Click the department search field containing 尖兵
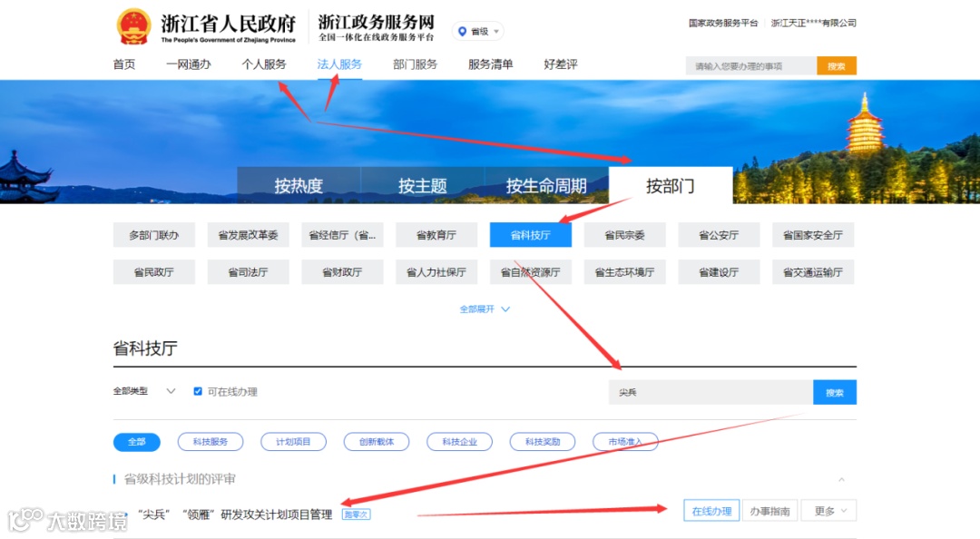The height and width of the screenshot is (539, 980). (710, 392)
